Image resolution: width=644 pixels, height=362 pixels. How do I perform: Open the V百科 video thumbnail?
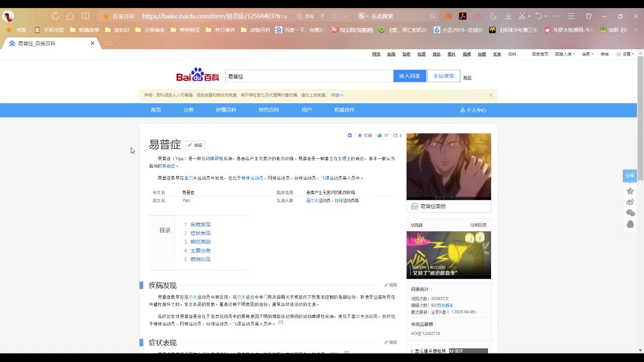point(449,255)
